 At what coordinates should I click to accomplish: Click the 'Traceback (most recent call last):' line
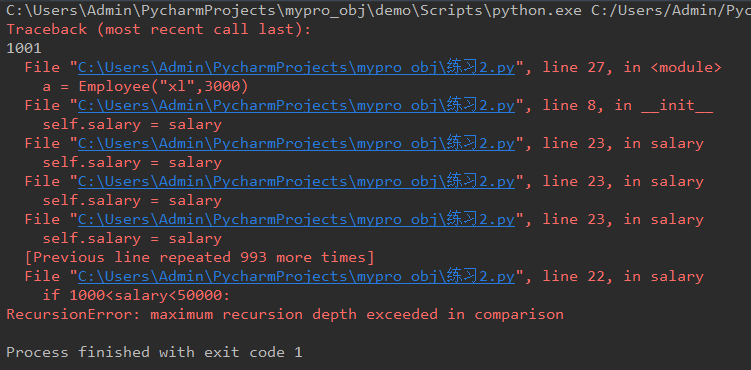(x=159, y=29)
